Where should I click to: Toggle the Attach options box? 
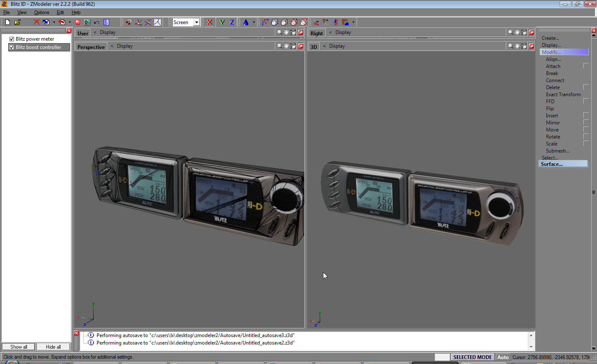coord(586,66)
